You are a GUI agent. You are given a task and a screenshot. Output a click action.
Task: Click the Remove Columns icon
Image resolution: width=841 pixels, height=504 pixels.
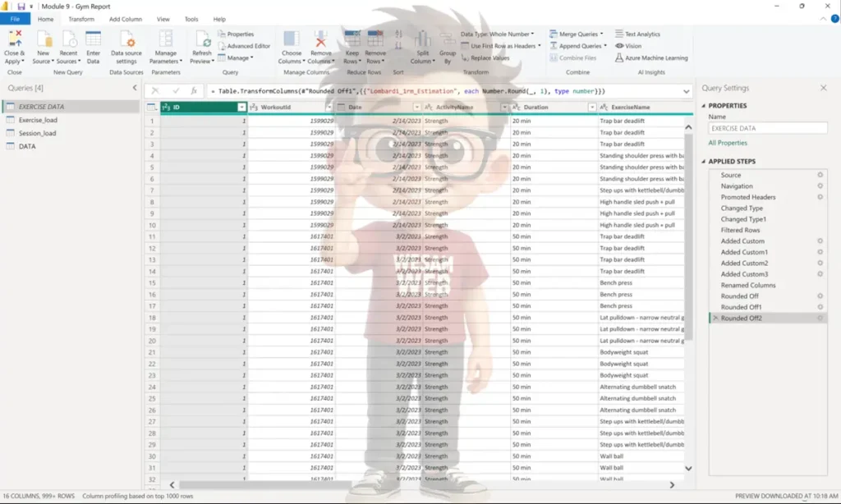(321, 39)
